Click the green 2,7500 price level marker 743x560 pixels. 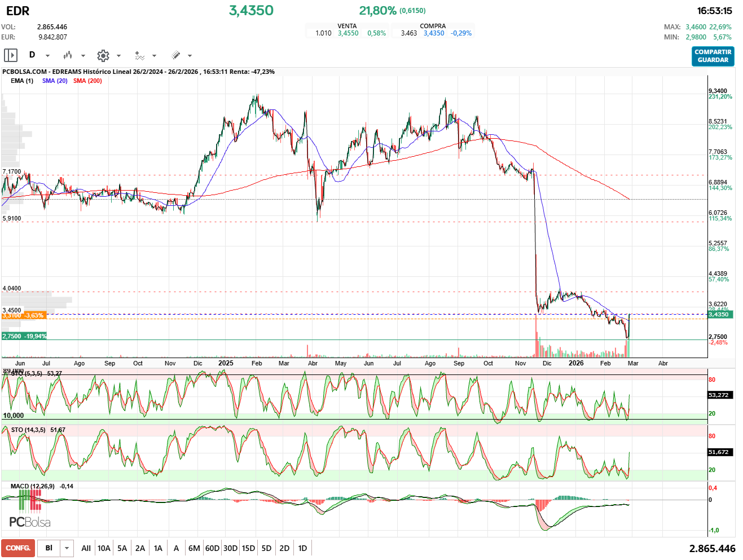click(24, 336)
